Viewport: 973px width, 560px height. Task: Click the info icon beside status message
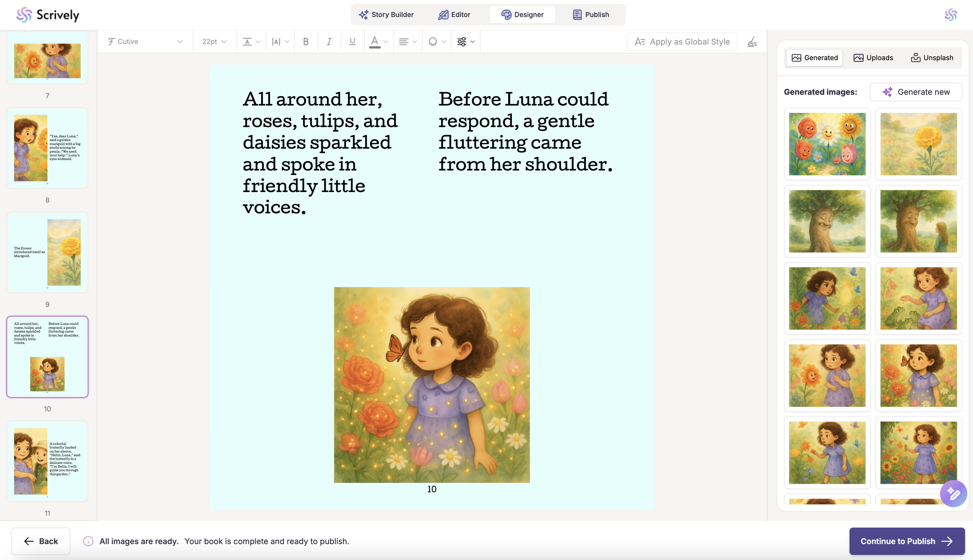coord(88,541)
